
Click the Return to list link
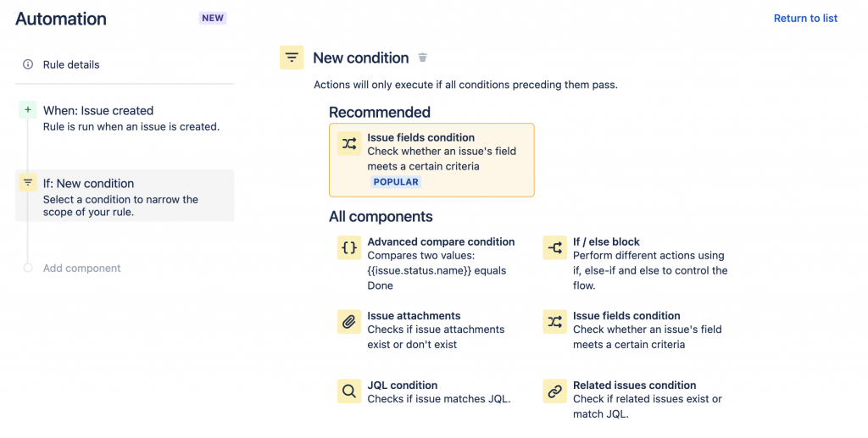click(805, 18)
